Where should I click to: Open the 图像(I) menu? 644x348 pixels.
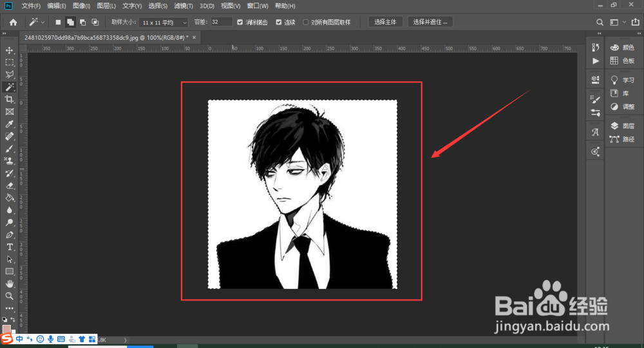[81, 6]
